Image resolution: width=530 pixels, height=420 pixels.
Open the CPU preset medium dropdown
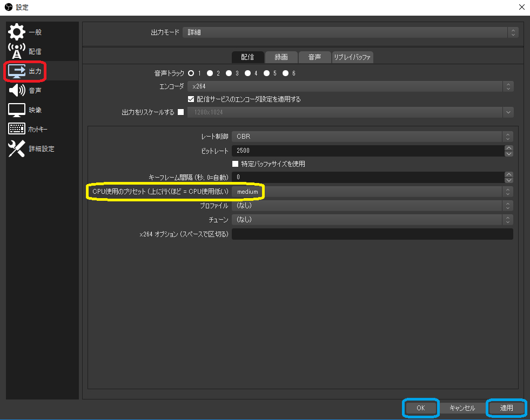tap(372, 192)
